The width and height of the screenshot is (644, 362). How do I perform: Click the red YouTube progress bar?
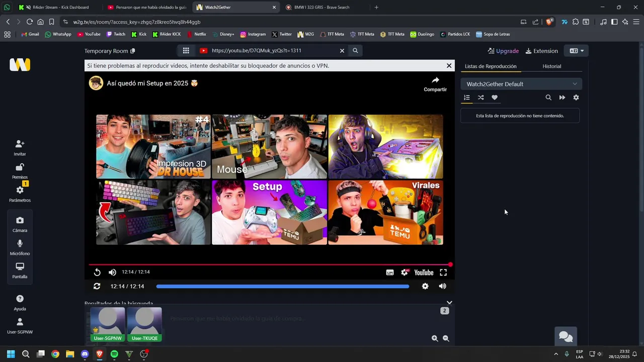click(270, 264)
